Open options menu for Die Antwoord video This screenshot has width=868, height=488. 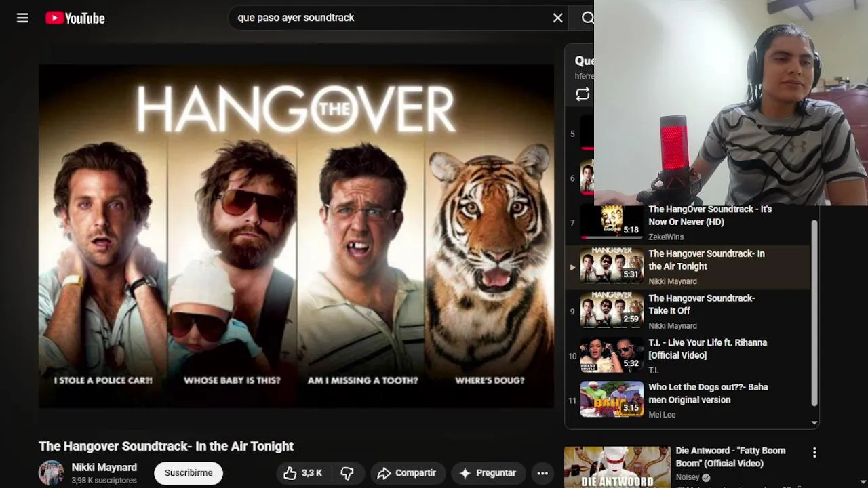(814, 453)
